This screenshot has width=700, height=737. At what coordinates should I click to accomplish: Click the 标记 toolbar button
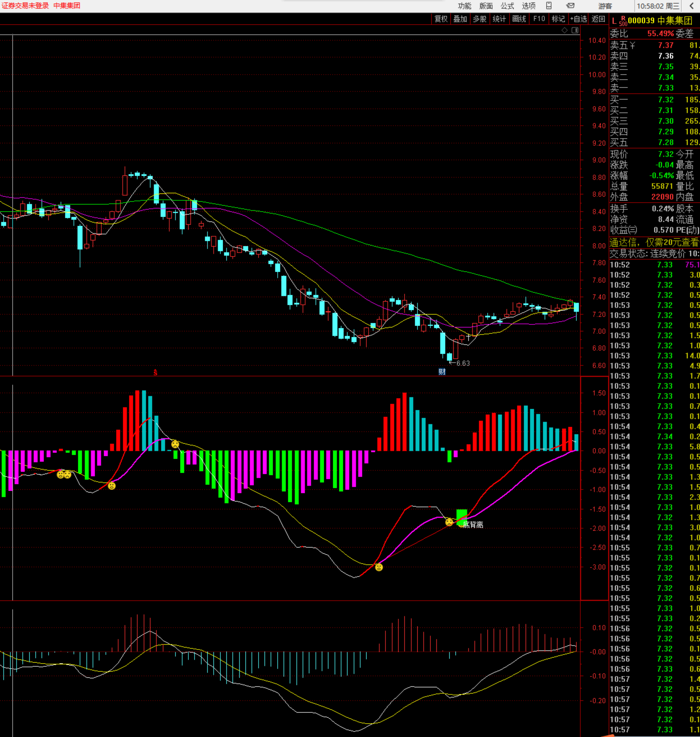tap(558, 19)
